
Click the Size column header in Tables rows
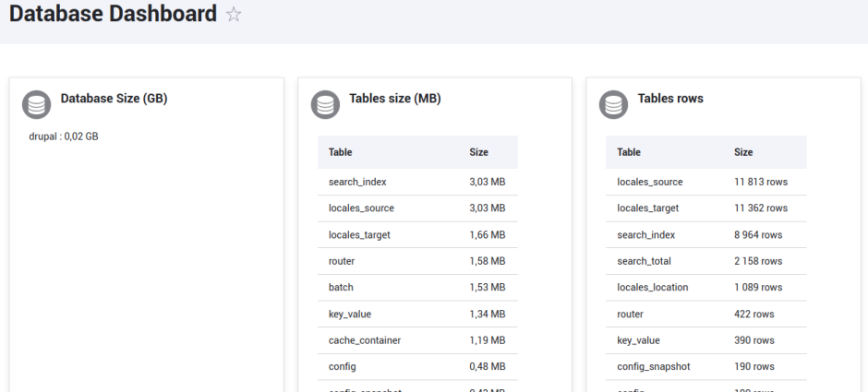click(743, 152)
